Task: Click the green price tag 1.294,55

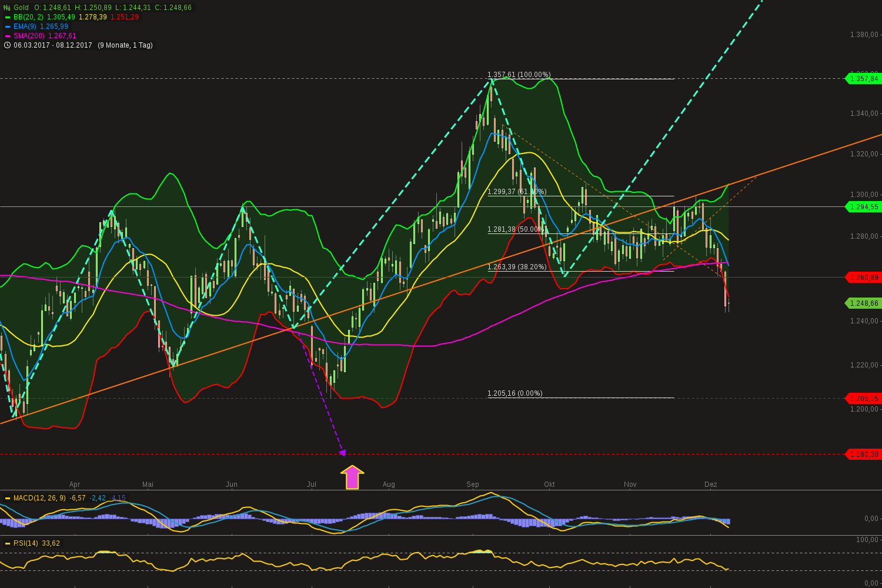Action: [x=863, y=206]
